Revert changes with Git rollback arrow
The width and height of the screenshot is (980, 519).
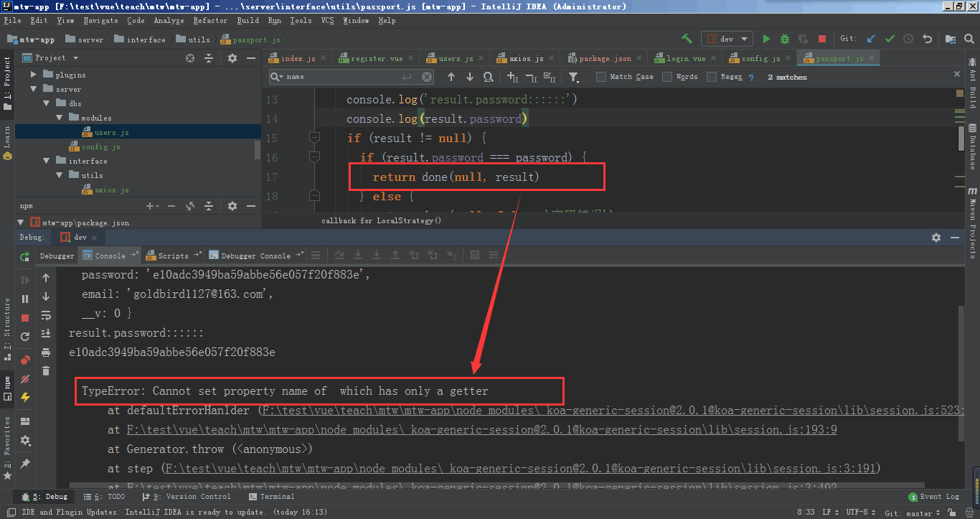pos(927,39)
